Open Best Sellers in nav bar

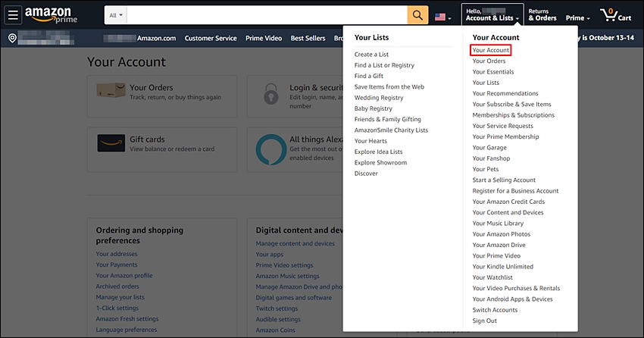click(308, 38)
